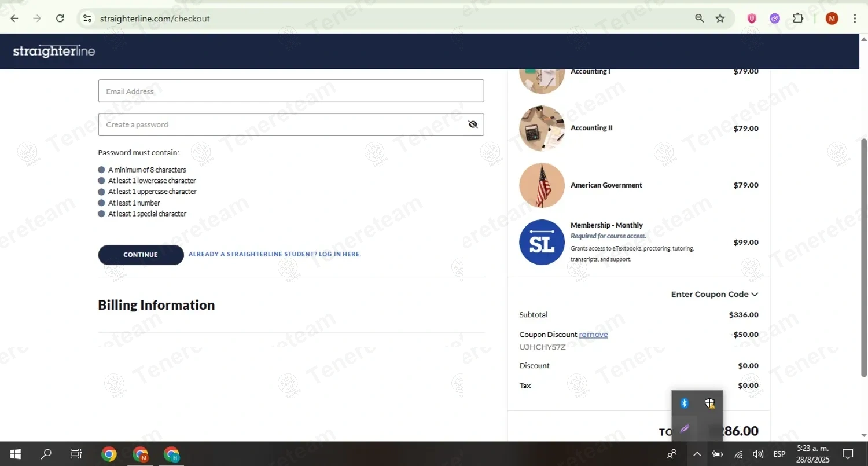Check the battery status icon
This screenshot has height=466, width=868.
718,454
